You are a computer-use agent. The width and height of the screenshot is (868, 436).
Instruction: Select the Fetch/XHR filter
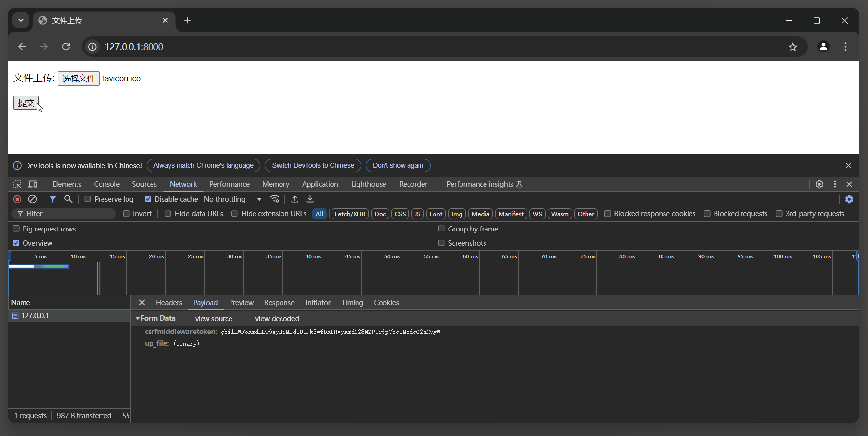(350, 214)
